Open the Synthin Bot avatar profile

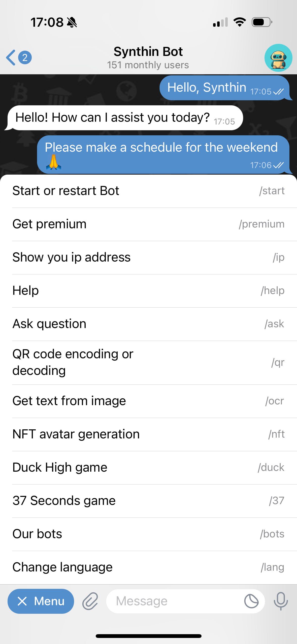click(x=278, y=58)
